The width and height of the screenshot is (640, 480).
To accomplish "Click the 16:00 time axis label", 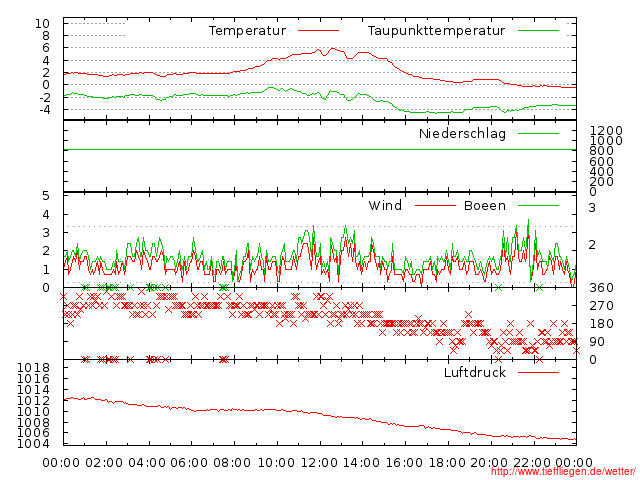I will point(404,462).
